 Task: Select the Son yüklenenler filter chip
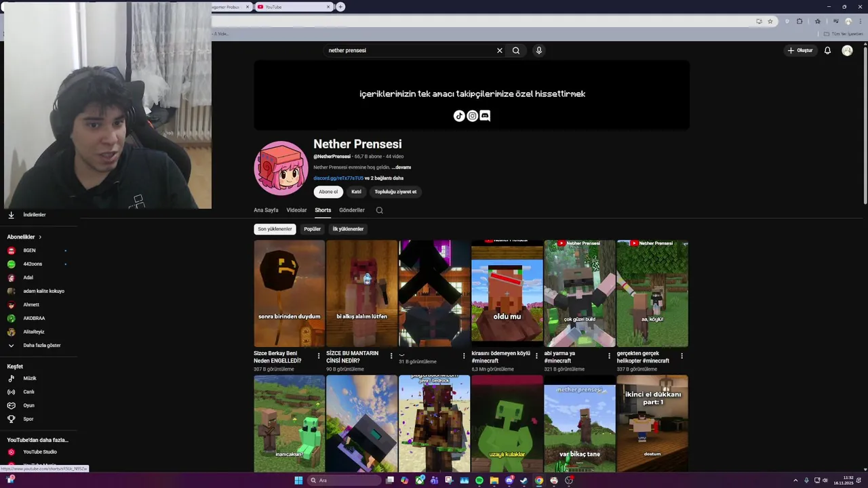point(275,229)
